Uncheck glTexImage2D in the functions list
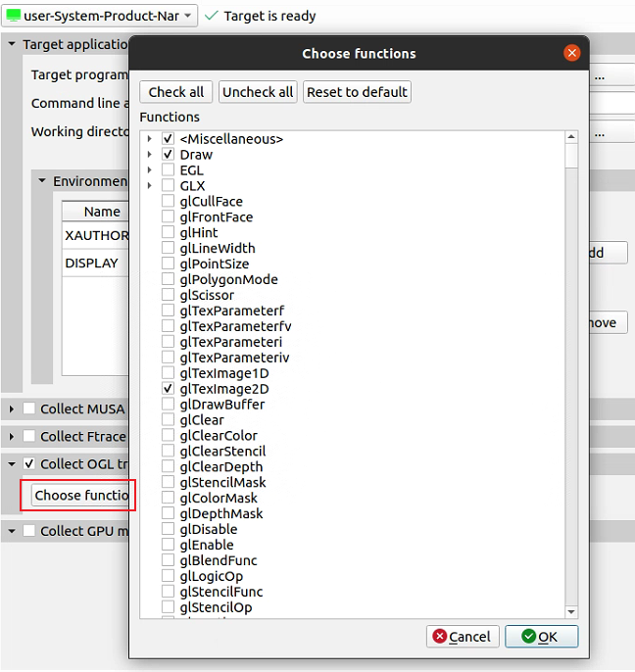This screenshot has height=672, width=635. (x=168, y=388)
